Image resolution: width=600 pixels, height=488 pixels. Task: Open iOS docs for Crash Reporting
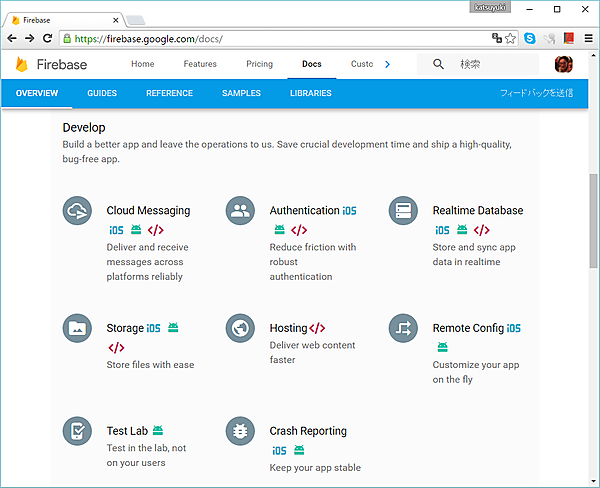(279, 450)
